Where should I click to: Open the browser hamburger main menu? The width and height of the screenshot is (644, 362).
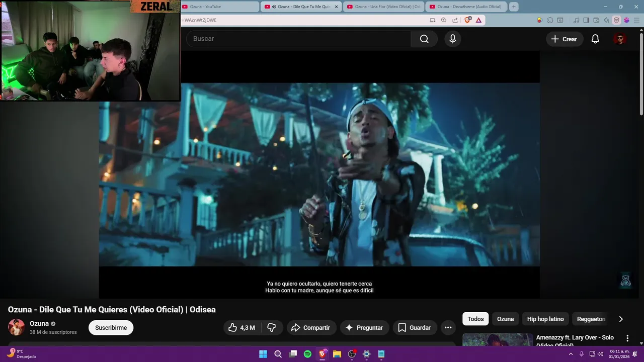pos(636,20)
